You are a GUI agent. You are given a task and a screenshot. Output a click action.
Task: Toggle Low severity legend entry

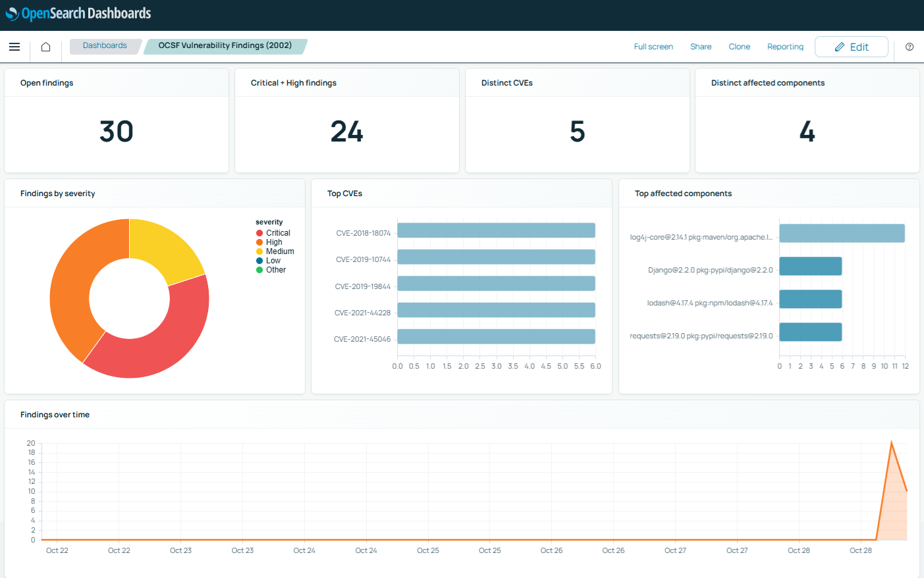(269, 261)
